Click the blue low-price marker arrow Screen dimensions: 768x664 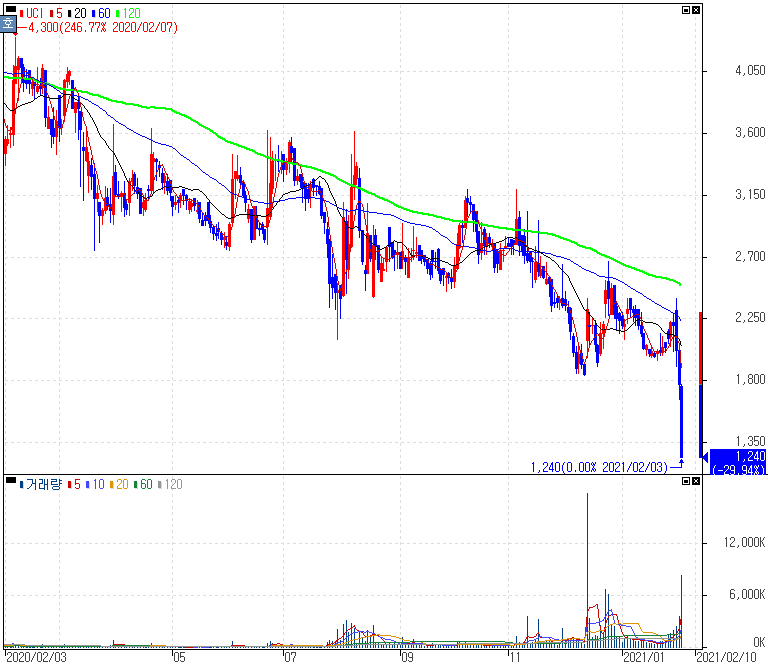click(681, 461)
